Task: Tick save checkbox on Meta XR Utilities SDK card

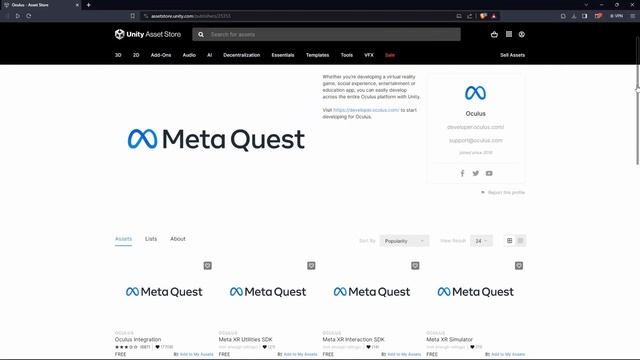Action: (311, 266)
